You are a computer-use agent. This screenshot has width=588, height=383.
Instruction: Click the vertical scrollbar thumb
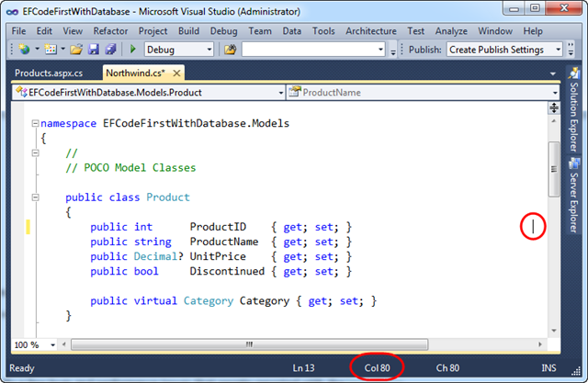coord(554,169)
